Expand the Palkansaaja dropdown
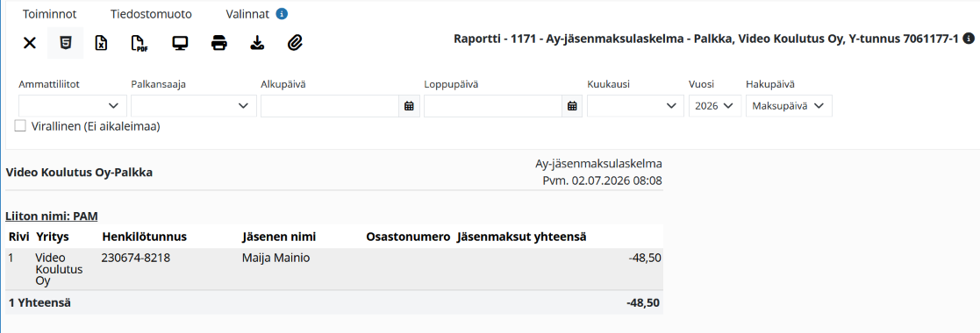Image resolution: width=980 pixels, height=333 pixels. (x=194, y=105)
